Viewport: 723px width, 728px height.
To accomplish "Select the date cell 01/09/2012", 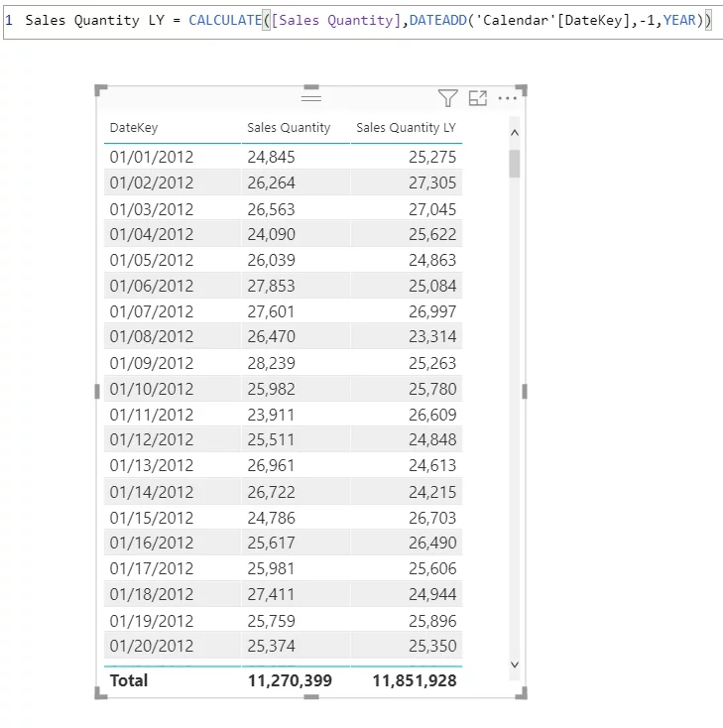I will 152,363.
